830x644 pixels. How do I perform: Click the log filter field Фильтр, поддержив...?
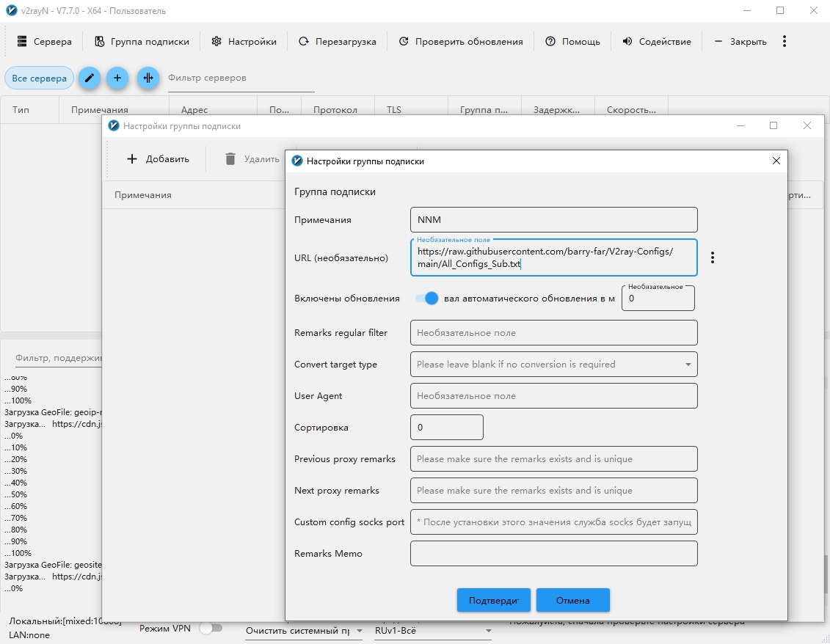click(x=58, y=358)
